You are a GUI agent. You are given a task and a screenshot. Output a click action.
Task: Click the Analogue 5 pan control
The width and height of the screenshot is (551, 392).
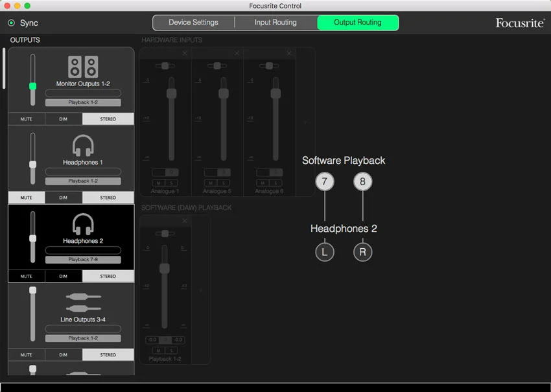tap(217, 65)
